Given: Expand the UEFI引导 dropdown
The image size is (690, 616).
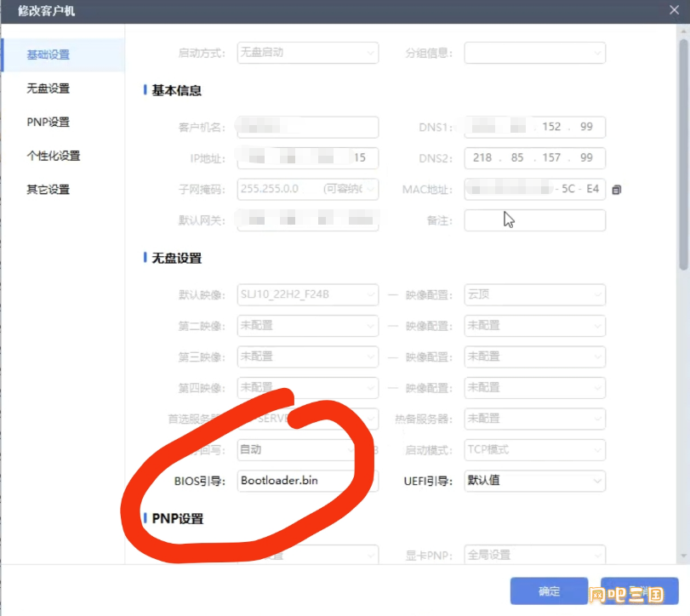Looking at the screenshot, I should coord(534,481).
